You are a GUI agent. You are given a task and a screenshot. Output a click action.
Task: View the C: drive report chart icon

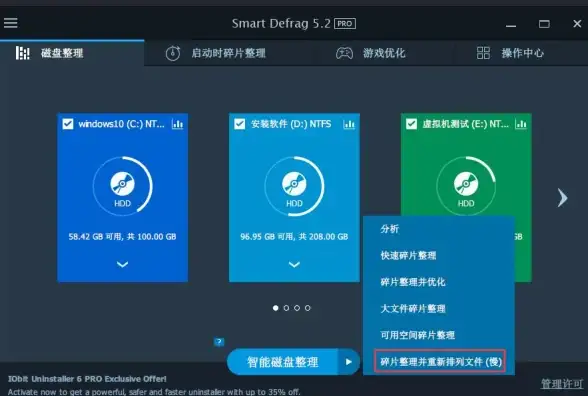coord(177,124)
